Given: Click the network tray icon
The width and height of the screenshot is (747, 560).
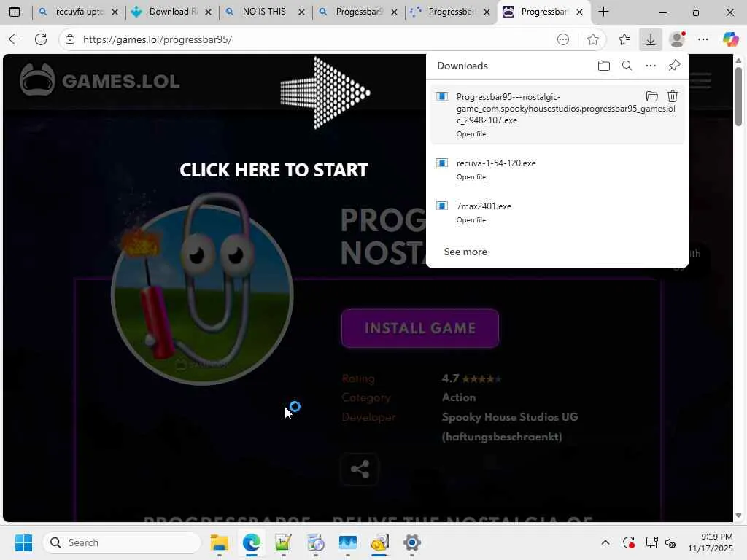Looking at the screenshot, I should point(651,542).
